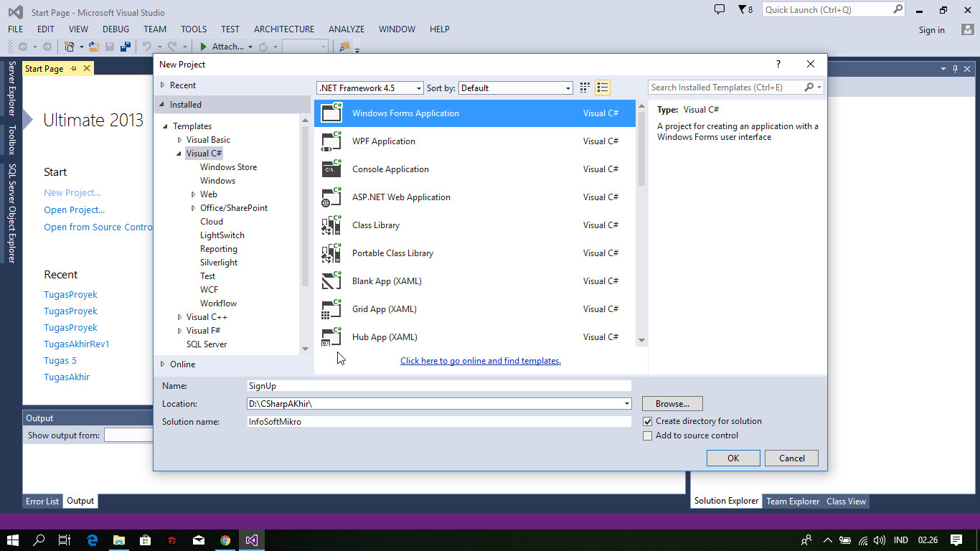Viewport: 980px width, 551px height.
Task: Open the DEBUG menu
Action: pos(116,29)
